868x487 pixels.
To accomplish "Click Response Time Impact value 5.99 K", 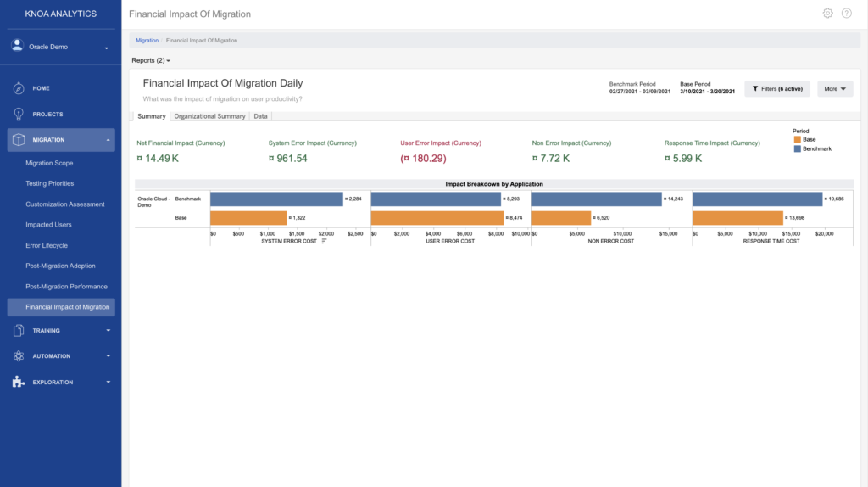I will point(683,159).
